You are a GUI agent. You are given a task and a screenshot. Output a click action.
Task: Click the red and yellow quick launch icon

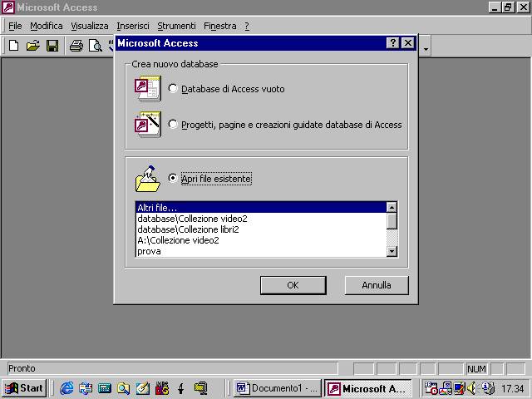(162, 388)
